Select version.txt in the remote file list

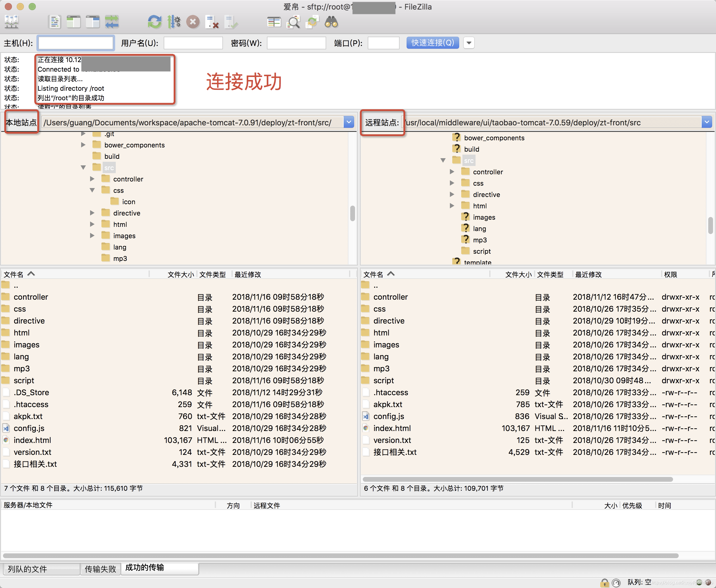(538, 440)
